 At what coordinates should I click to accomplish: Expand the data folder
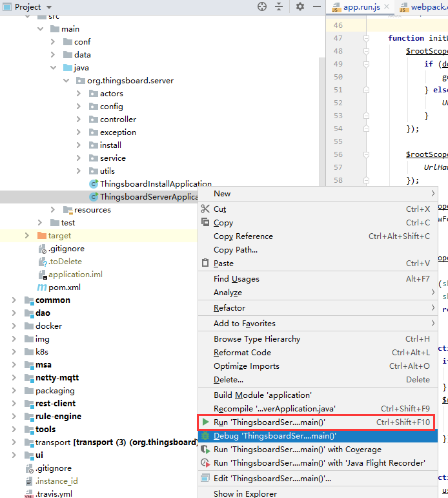click(x=53, y=55)
